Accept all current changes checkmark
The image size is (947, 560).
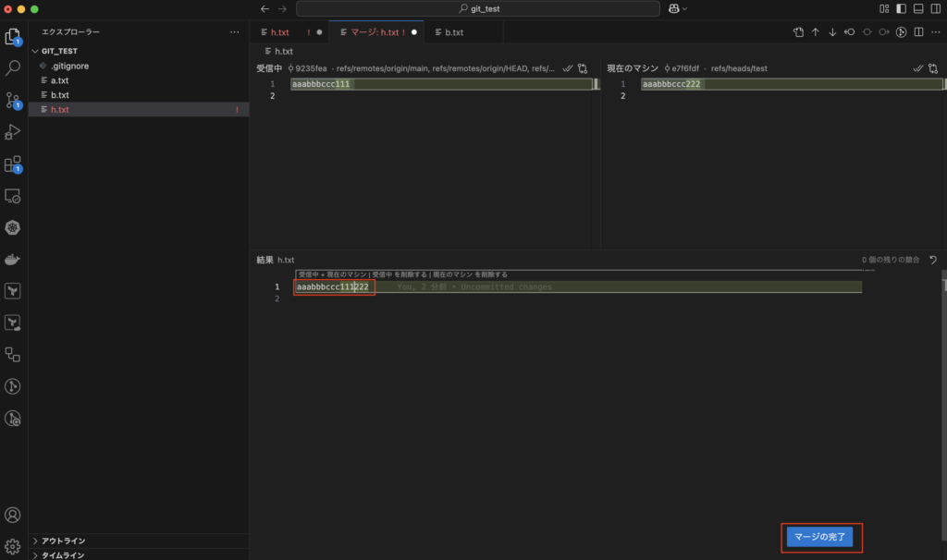(918, 68)
